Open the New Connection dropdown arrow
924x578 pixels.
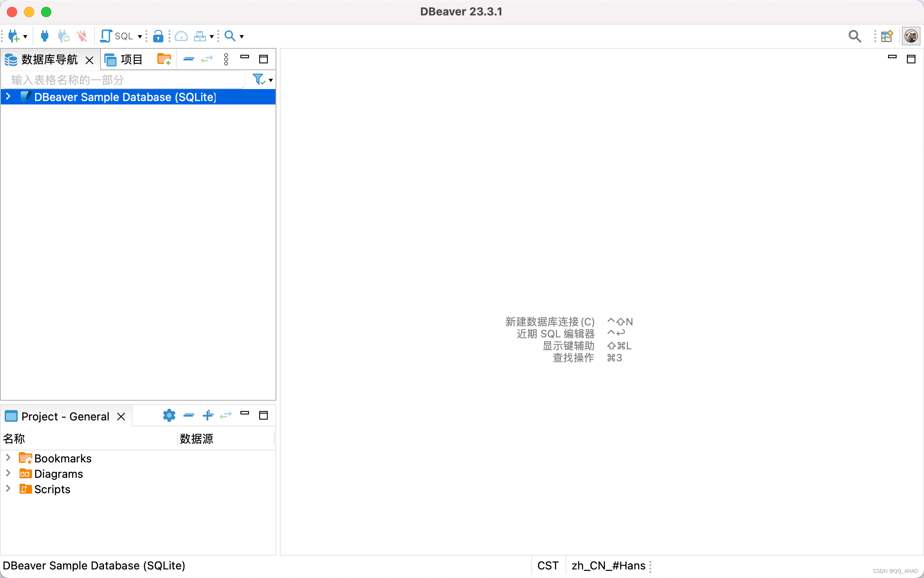point(26,37)
